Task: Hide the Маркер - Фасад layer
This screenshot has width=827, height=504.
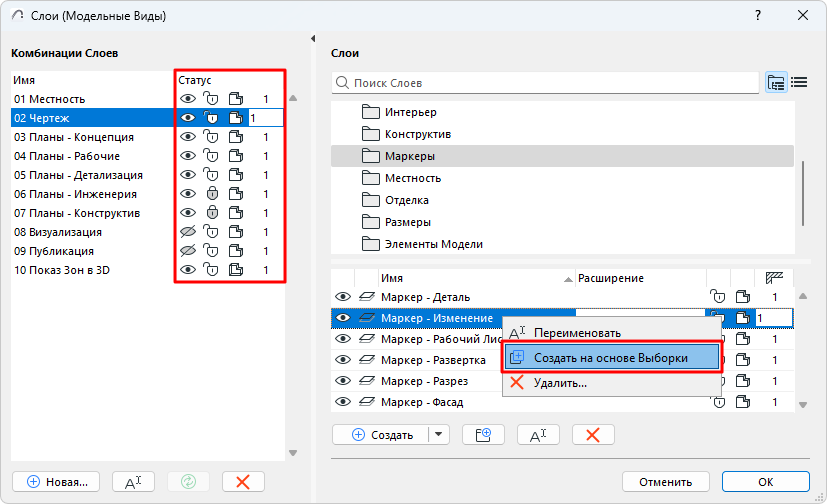Action: click(x=343, y=402)
